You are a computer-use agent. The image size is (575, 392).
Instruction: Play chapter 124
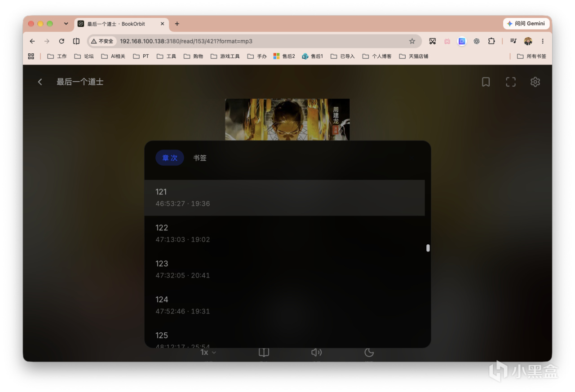[284, 305]
